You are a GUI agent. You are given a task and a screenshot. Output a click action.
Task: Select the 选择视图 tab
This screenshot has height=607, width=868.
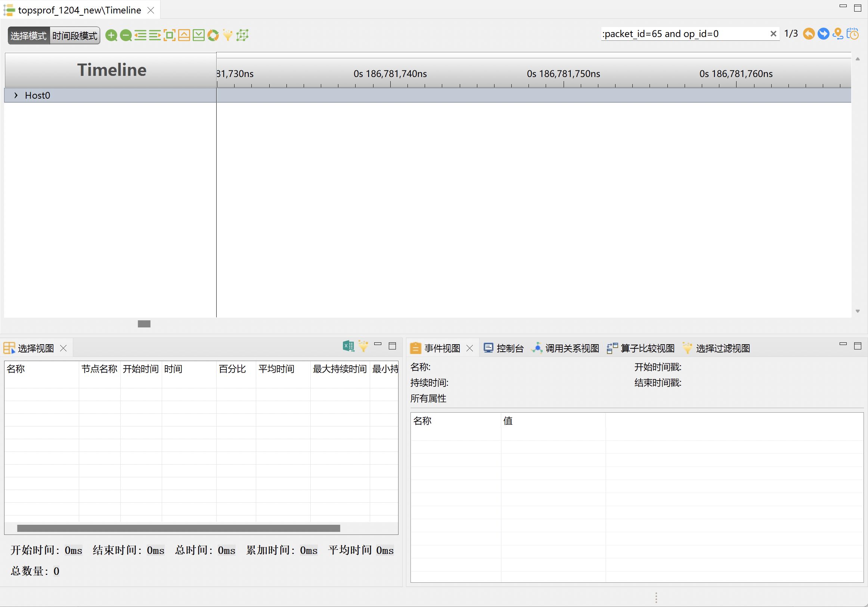(x=36, y=348)
